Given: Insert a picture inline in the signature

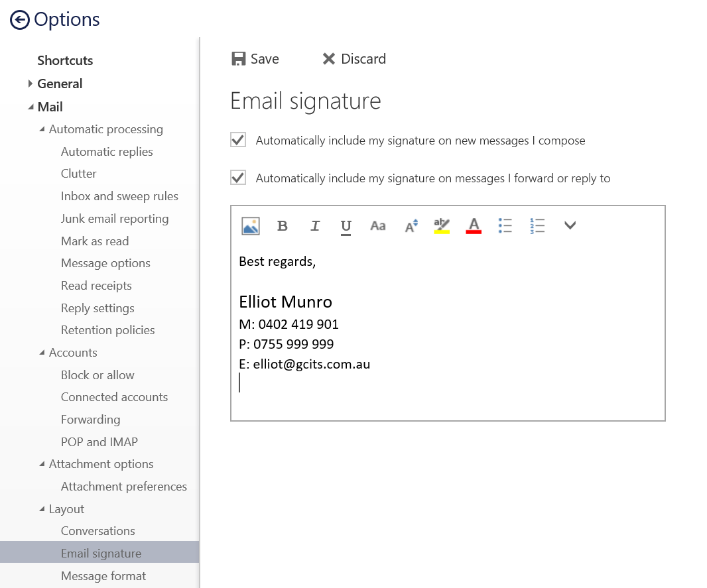Looking at the screenshot, I should pyautogui.click(x=251, y=226).
